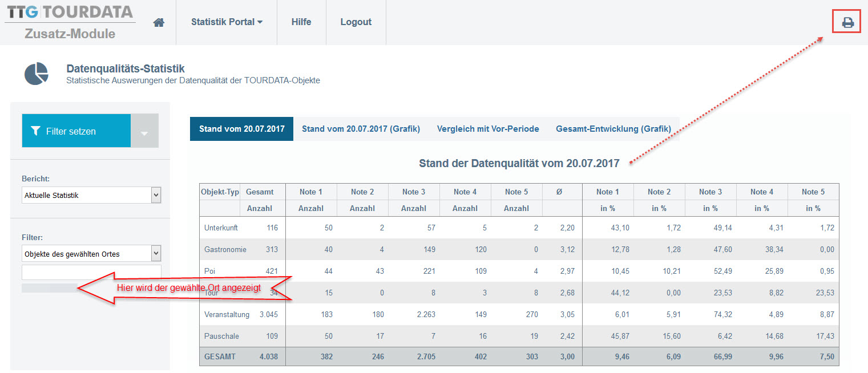Switch to Vergleich mit Vor-Periode tab
The height and width of the screenshot is (373, 868).
pyautogui.click(x=488, y=129)
